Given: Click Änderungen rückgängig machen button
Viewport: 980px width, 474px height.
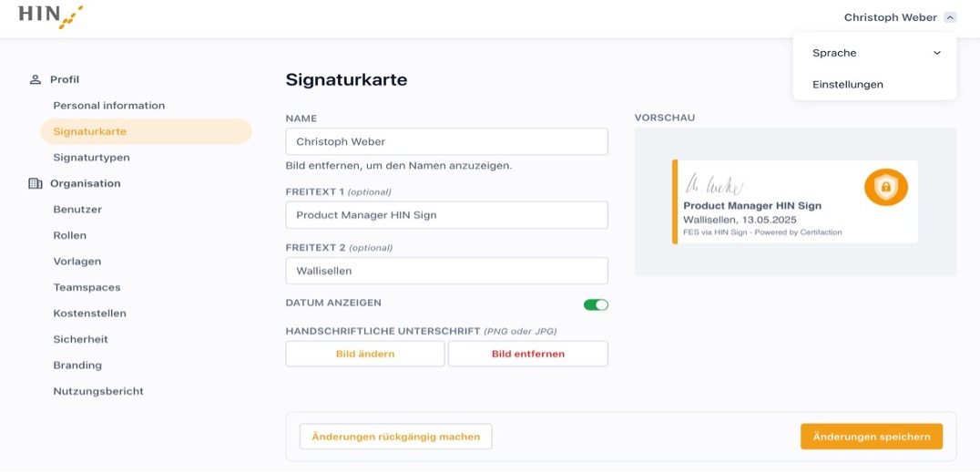Looking at the screenshot, I should pyautogui.click(x=395, y=437).
